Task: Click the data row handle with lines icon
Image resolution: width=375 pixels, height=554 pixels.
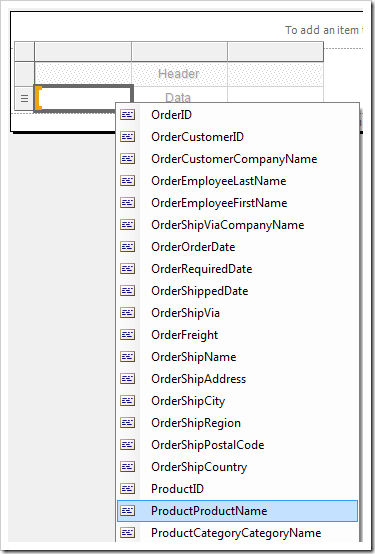Action: click(x=24, y=98)
